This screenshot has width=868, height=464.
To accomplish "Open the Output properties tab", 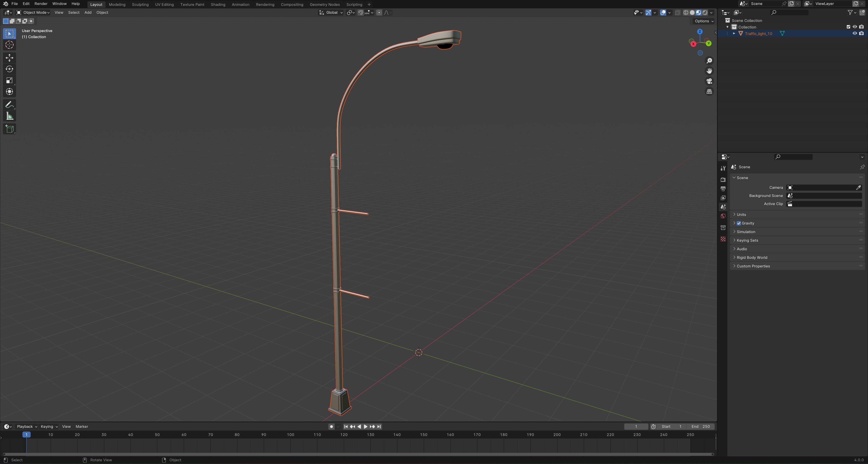I will point(723,189).
